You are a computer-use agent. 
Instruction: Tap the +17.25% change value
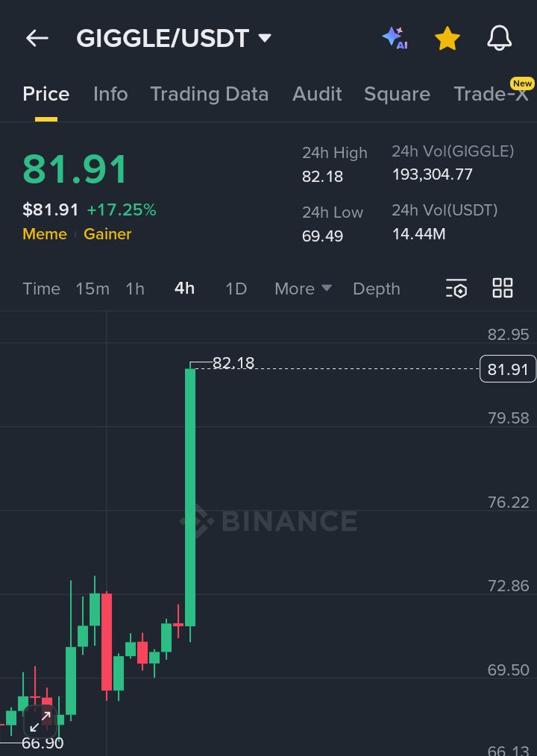(122, 210)
